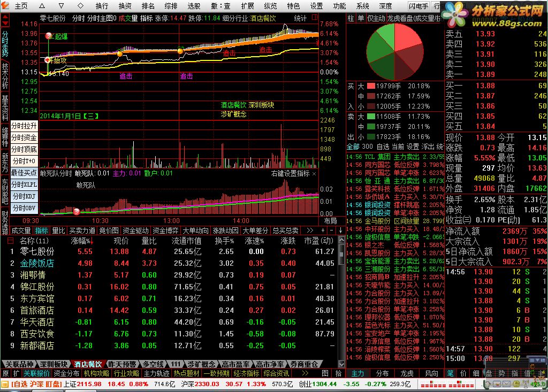548x392 pixels.
Task: Click the down arrow icon after indicator tabs
Action: click(340, 230)
